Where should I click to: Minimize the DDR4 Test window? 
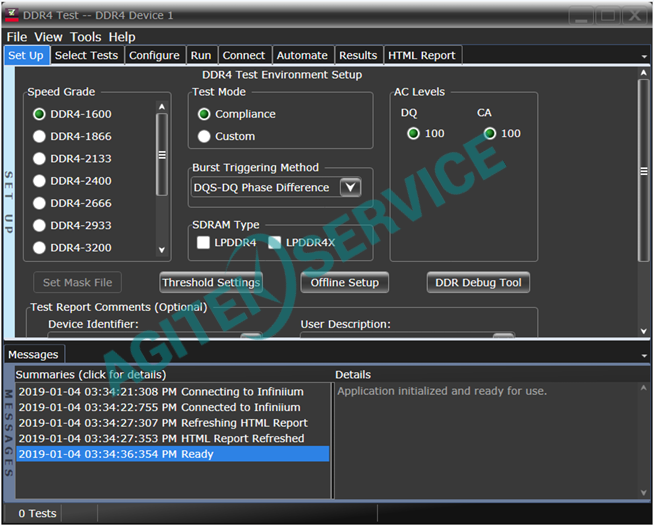[581, 15]
